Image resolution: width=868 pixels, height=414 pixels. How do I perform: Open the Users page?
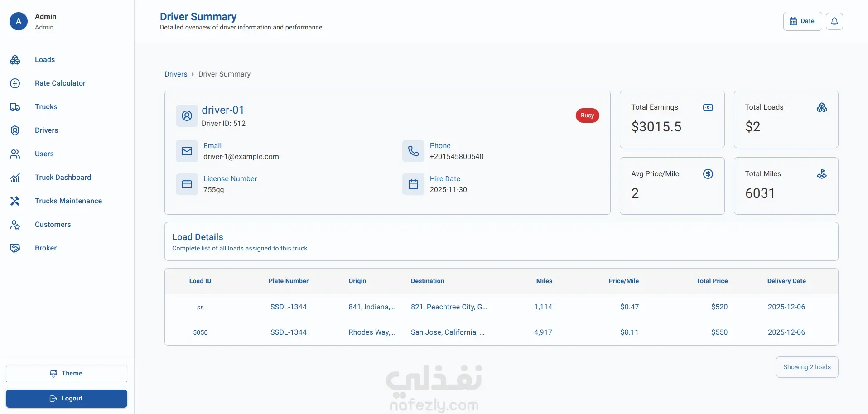pyautogui.click(x=44, y=154)
